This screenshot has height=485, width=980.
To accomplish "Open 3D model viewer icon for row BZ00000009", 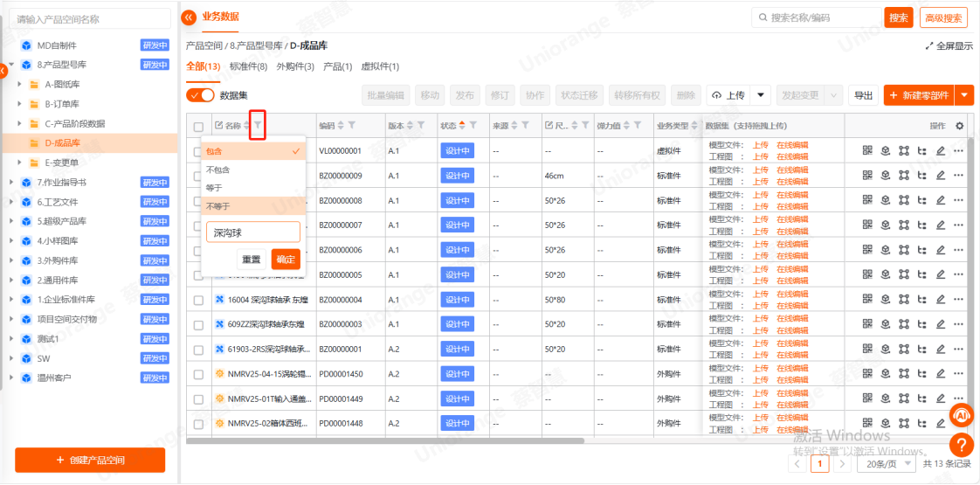I will pyautogui.click(x=885, y=176).
